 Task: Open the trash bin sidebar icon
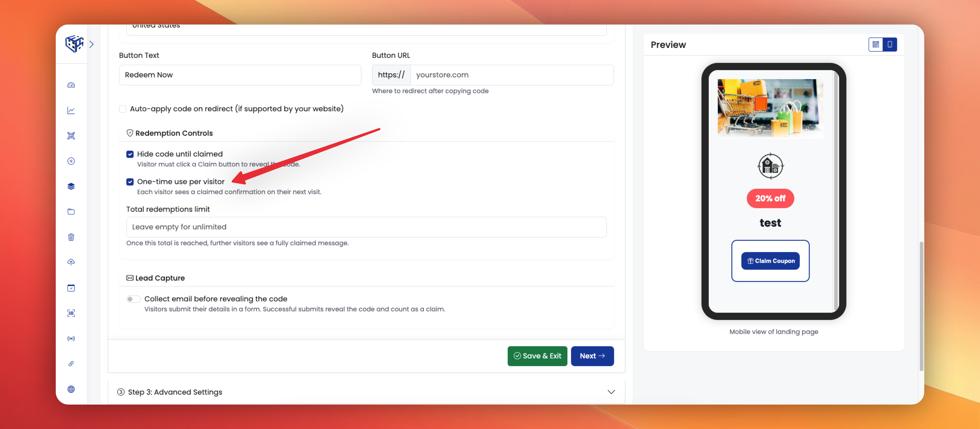[x=71, y=237]
